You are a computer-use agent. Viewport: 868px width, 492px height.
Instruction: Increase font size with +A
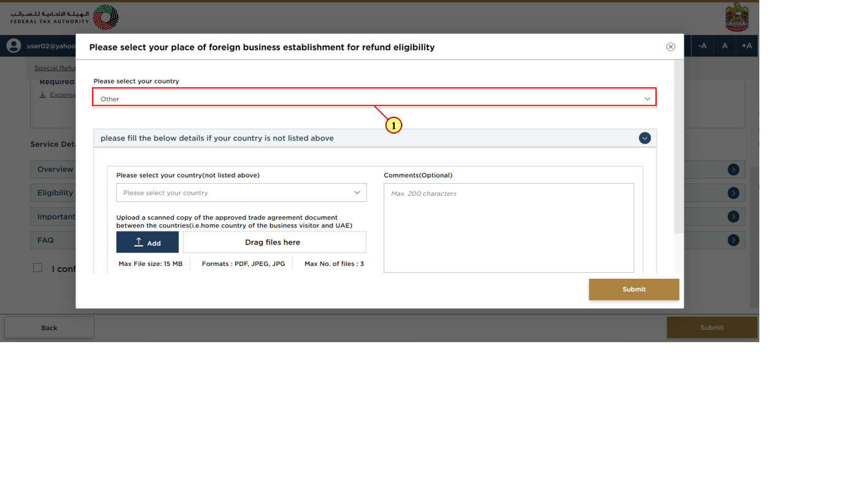[x=746, y=46]
